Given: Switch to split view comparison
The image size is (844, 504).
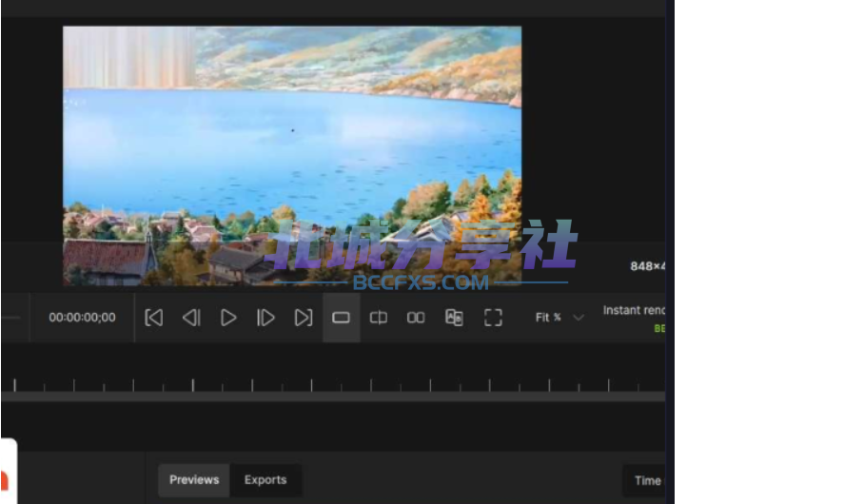Looking at the screenshot, I should coord(379,318).
